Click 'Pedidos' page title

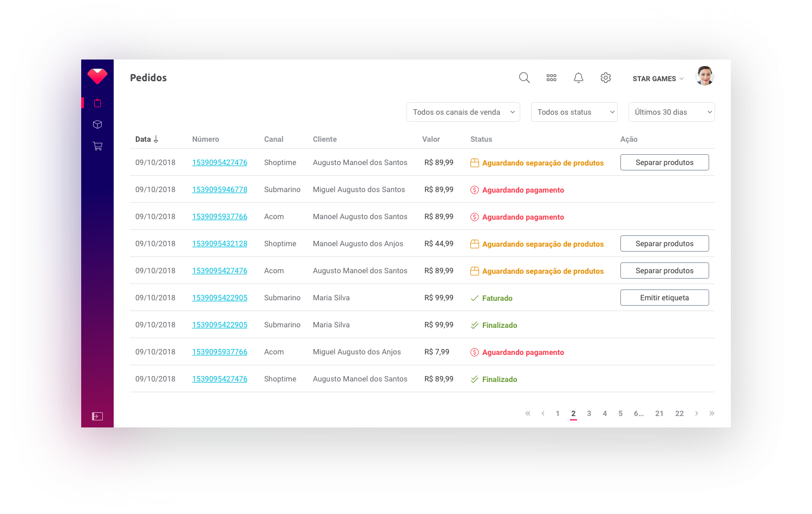point(148,78)
